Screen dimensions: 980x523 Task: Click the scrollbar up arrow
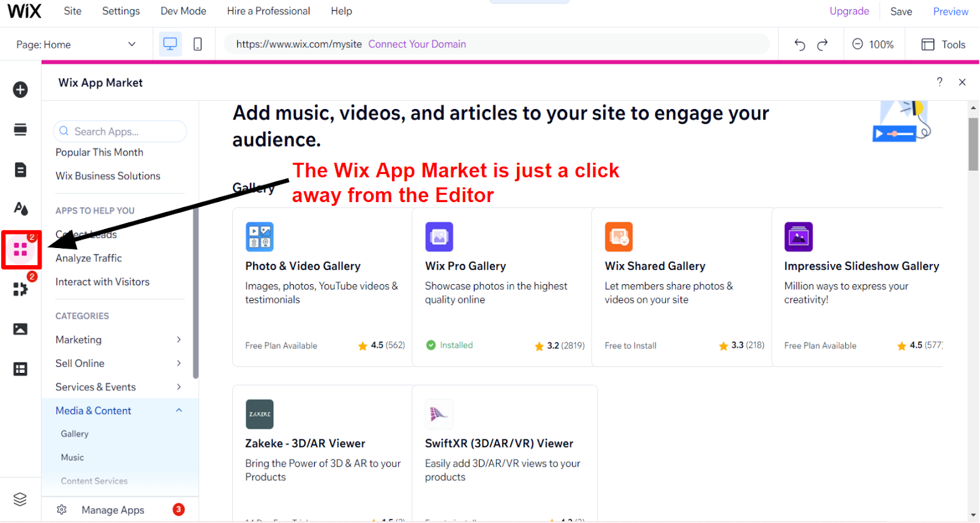tap(973, 108)
